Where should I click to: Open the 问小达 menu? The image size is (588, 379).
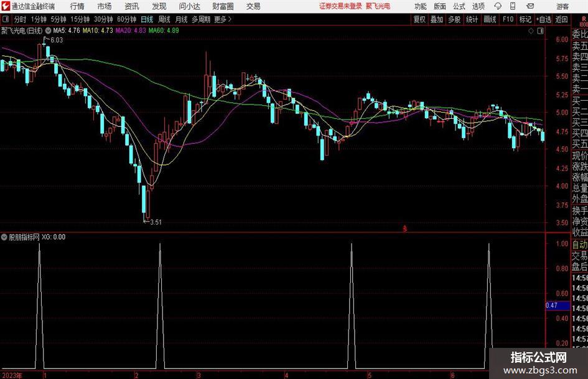click(x=189, y=6)
